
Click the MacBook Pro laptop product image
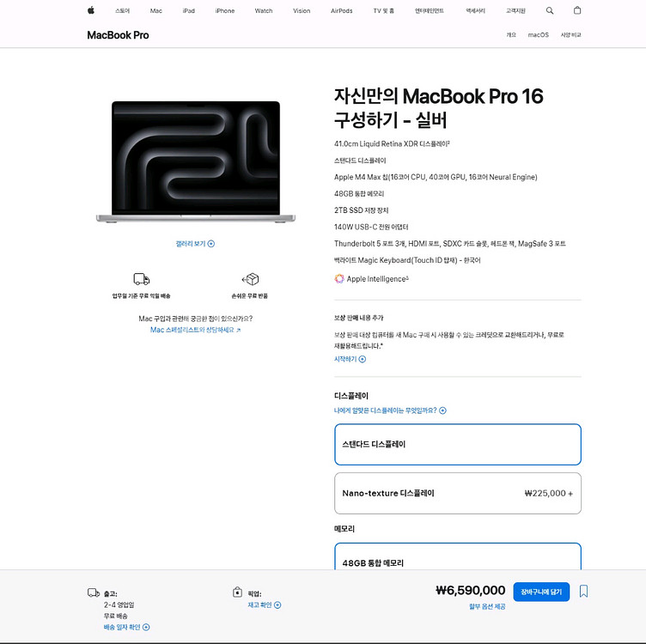click(195, 161)
